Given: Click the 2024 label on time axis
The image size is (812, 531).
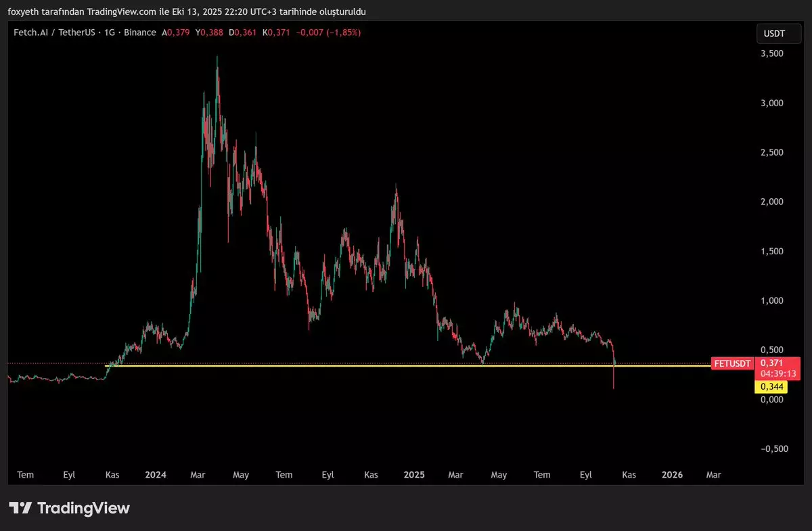Looking at the screenshot, I should click(156, 475).
